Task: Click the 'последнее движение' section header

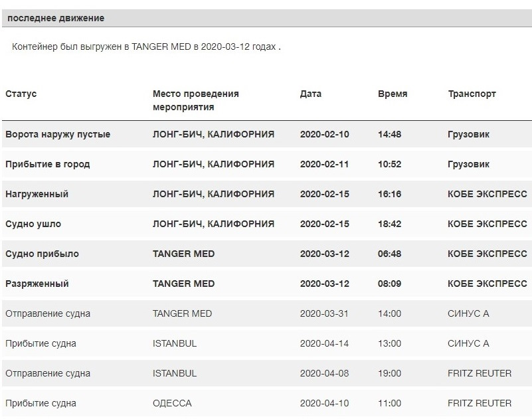Action: coord(267,18)
